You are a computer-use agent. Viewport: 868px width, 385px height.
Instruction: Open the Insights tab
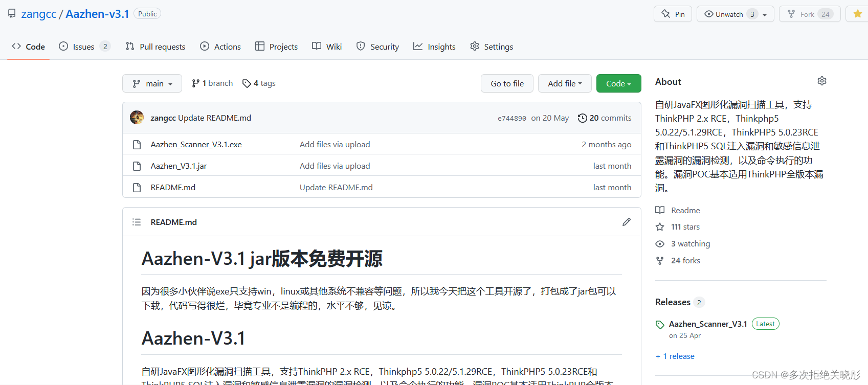[x=434, y=47]
